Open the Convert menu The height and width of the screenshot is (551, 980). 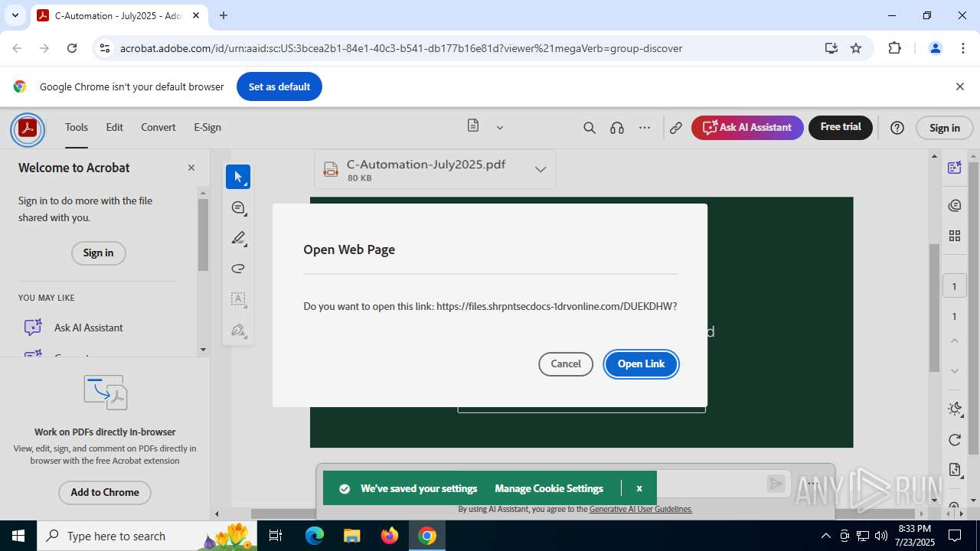tap(158, 127)
